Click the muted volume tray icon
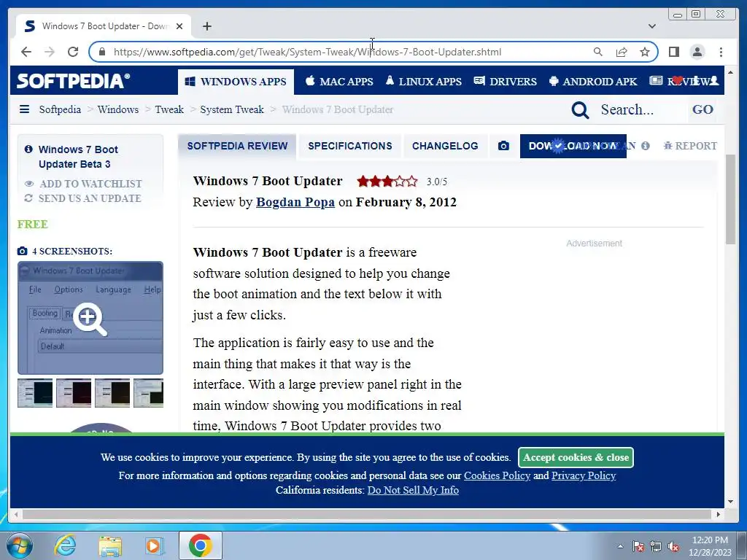 coord(673,546)
